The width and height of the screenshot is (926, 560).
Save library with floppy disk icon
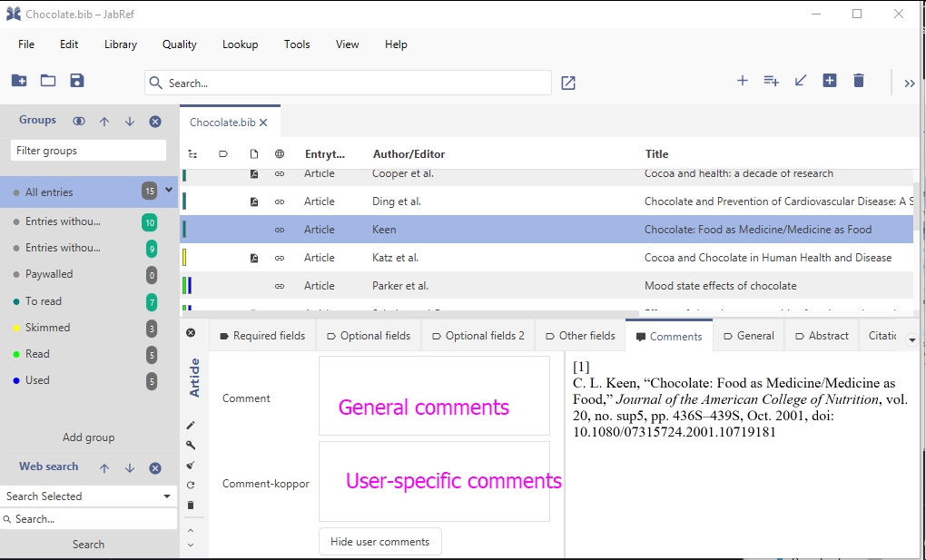pyautogui.click(x=77, y=81)
